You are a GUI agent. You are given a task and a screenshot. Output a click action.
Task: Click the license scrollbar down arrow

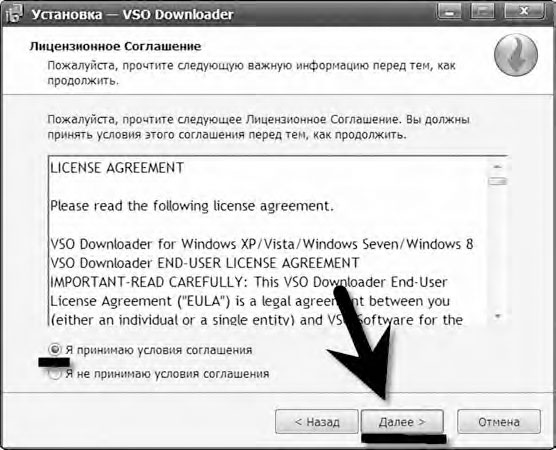[497, 316]
